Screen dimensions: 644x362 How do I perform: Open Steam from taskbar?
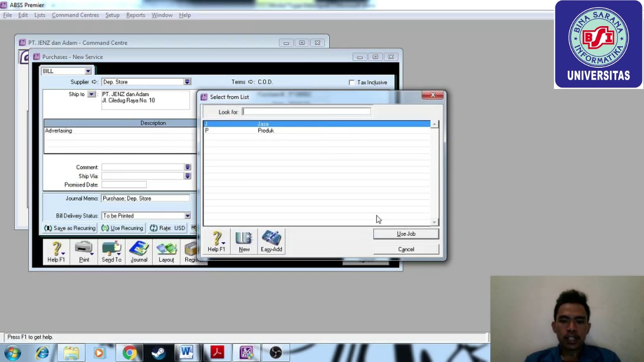(x=158, y=353)
